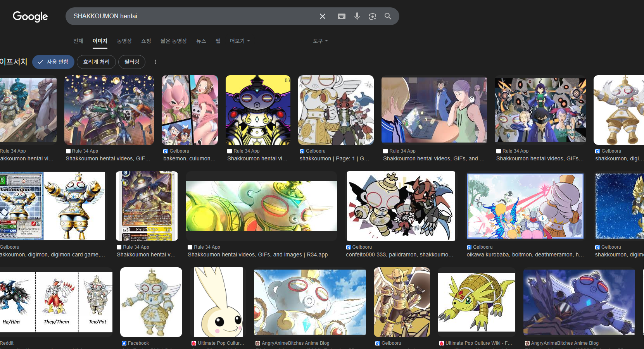Expand the 도구 tools dropdown
This screenshot has height=349, width=644.
pos(320,41)
